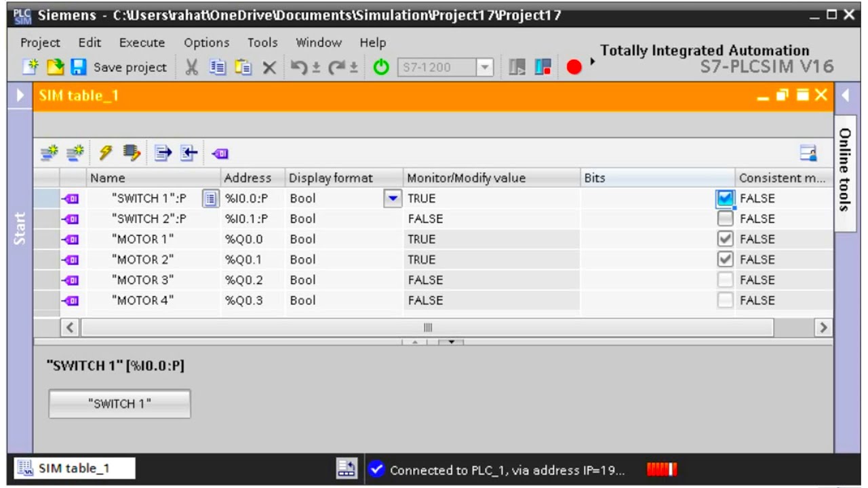This screenshot has height=488, width=868.
Task: Toggle the MOTOR 3 bit checkbox
Action: [725, 280]
